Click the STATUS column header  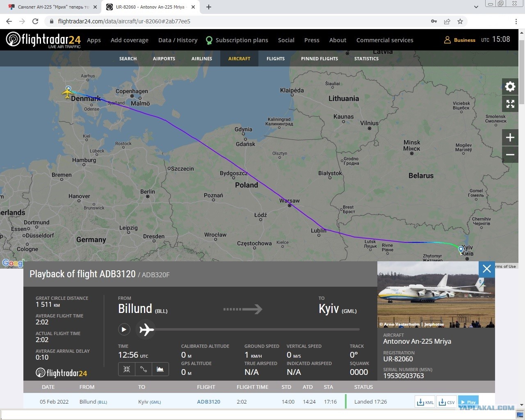[x=364, y=387]
